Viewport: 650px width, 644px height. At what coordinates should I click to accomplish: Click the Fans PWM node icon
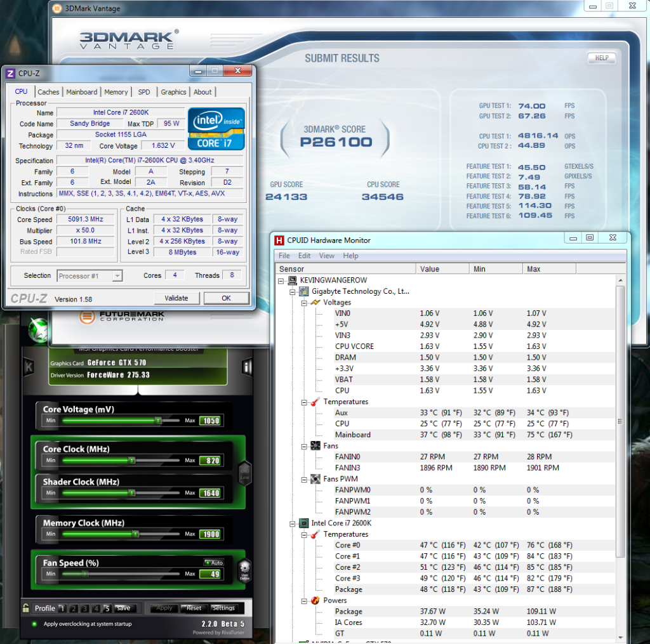tap(315, 479)
